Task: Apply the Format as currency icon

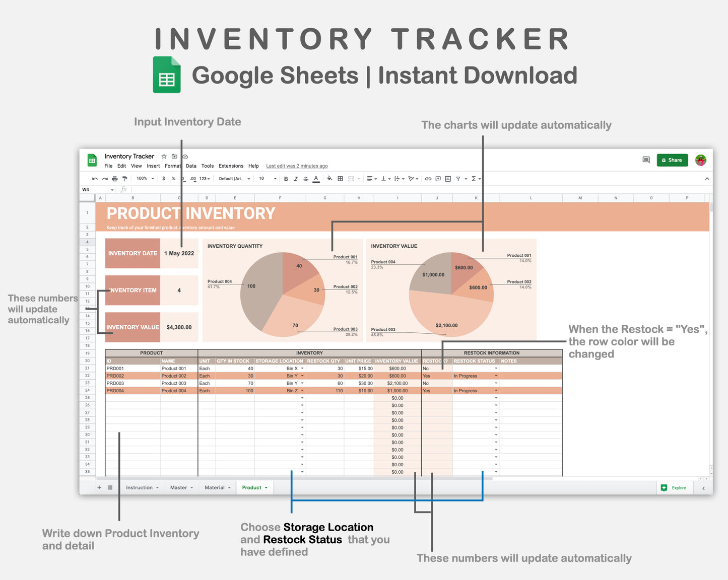Action: click(163, 179)
